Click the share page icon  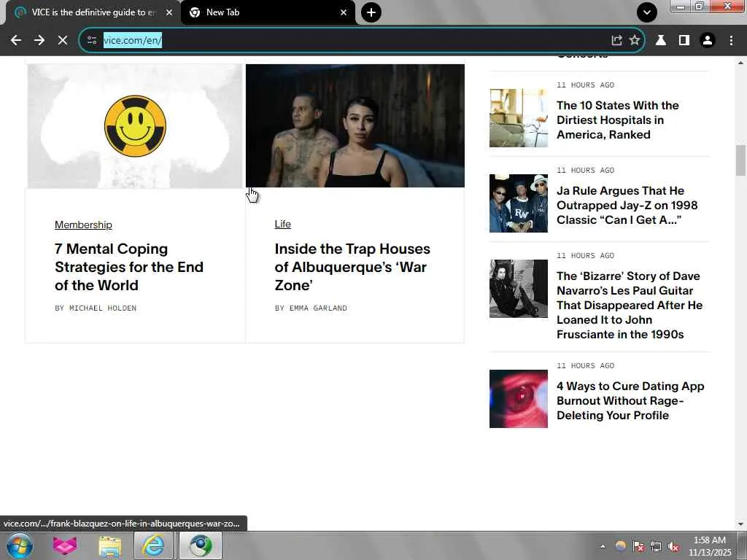pyautogui.click(x=616, y=41)
